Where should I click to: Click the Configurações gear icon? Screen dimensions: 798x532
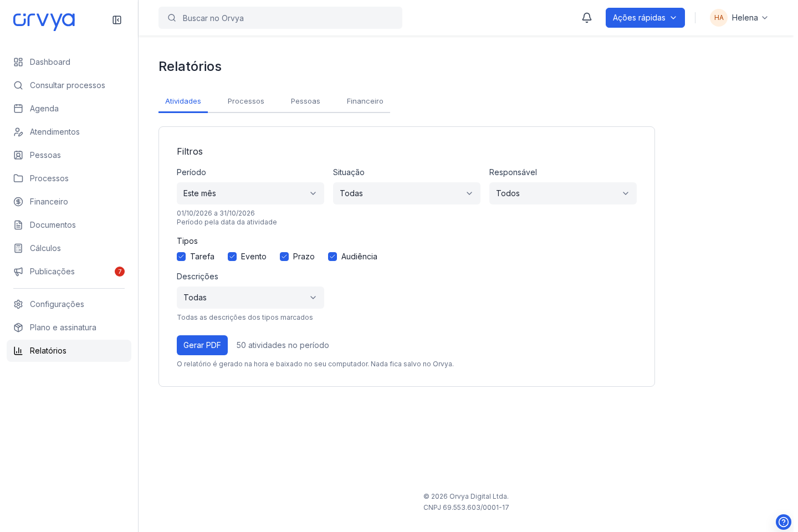(18, 304)
